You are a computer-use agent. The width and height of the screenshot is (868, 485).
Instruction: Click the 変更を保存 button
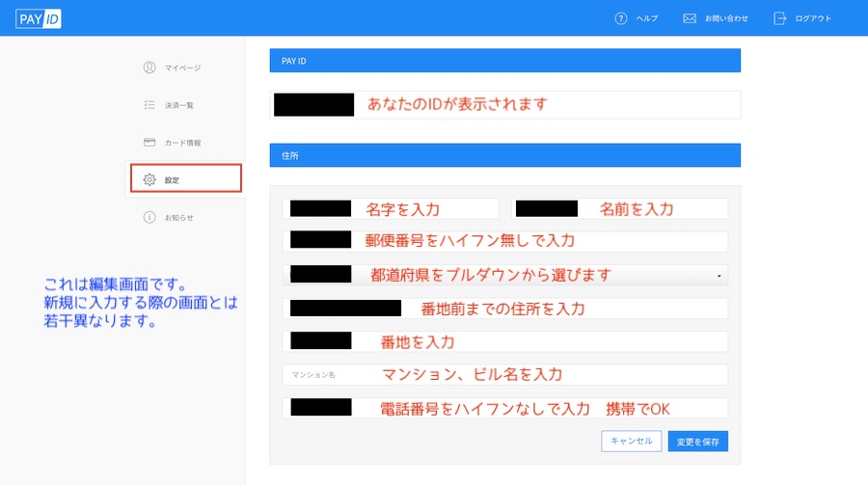(x=698, y=442)
